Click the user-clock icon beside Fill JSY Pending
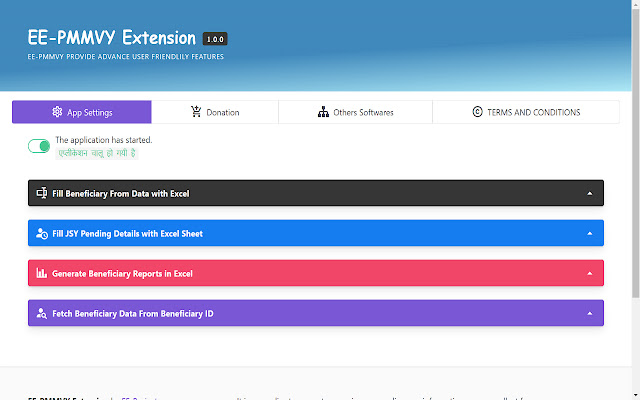The height and width of the screenshot is (400, 640). [x=42, y=233]
